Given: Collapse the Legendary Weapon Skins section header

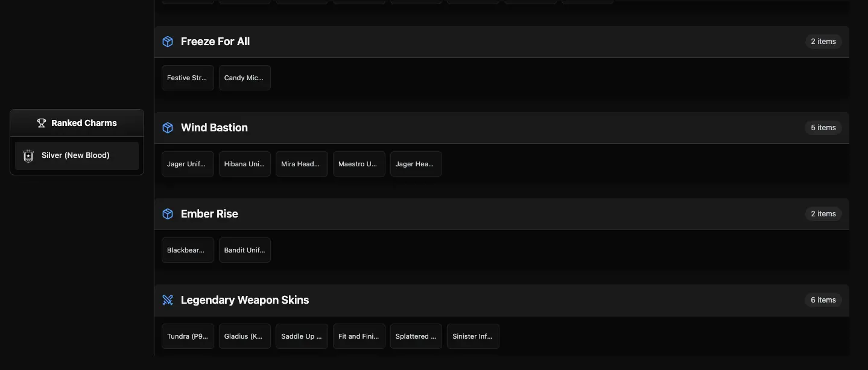Looking at the screenshot, I should [502, 300].
